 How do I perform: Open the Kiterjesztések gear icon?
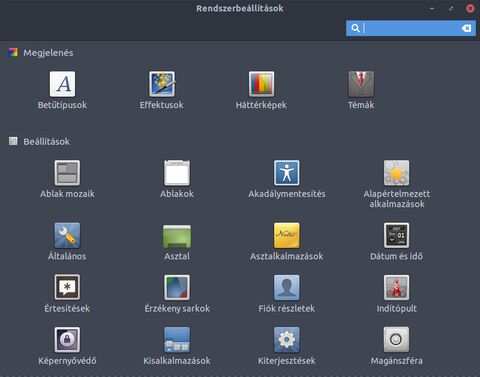point(287,340)
